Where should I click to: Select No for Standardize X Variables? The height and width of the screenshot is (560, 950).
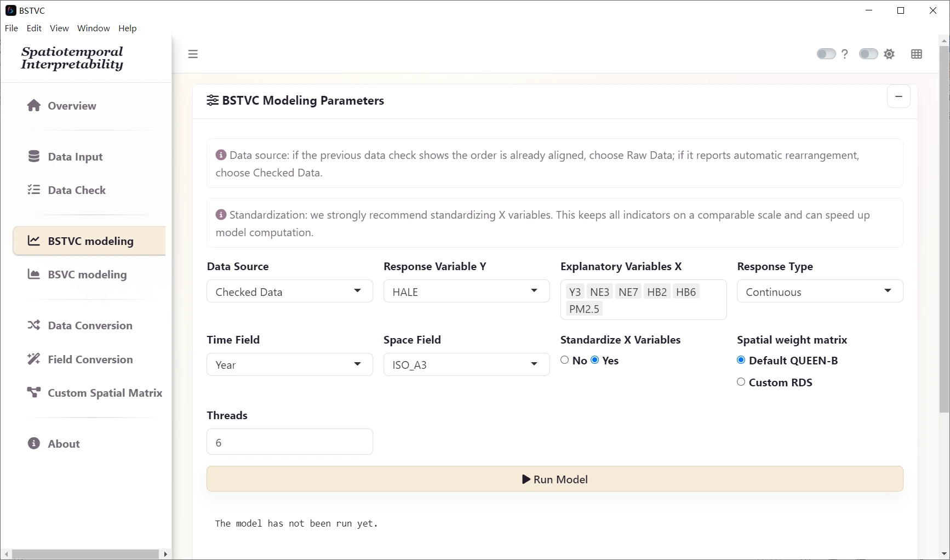click(x=565, y=360)
